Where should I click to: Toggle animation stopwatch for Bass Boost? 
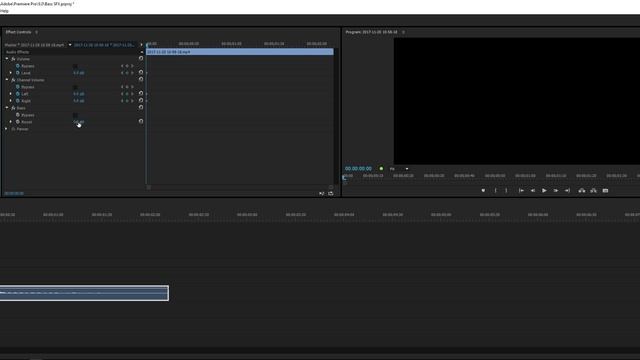point(18,122)
